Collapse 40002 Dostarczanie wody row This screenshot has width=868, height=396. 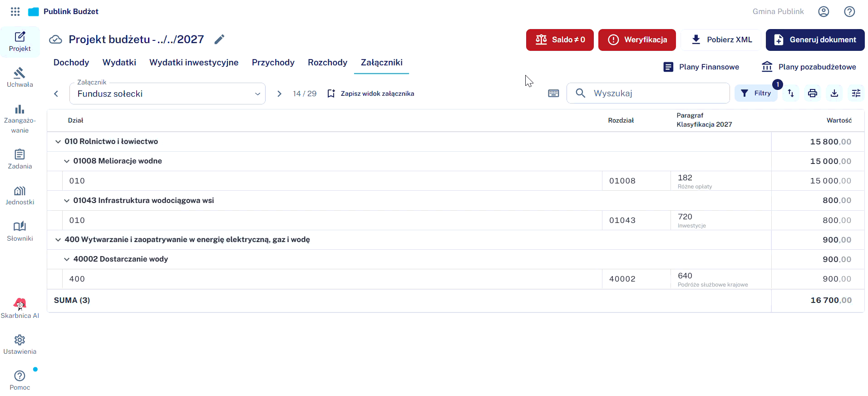(67, 259)
